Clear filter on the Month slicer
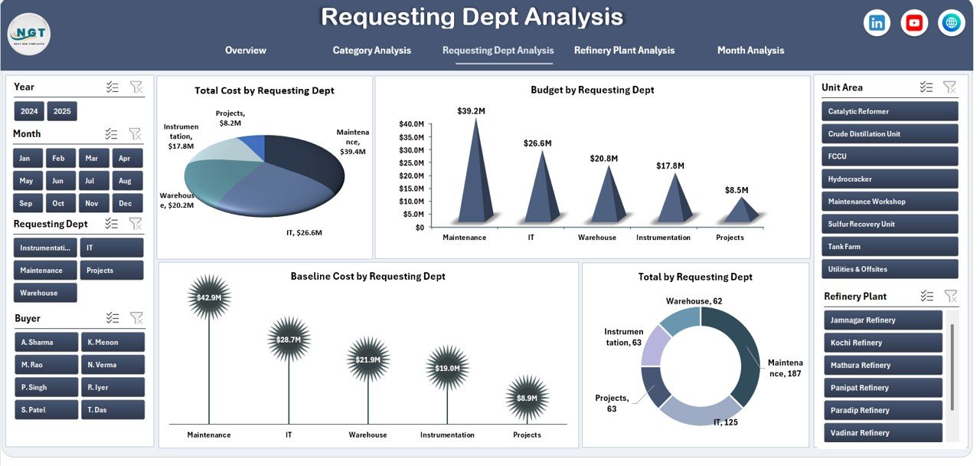This screenshot has height=466, width=980. pyautogui.click(x=136, y=134)
